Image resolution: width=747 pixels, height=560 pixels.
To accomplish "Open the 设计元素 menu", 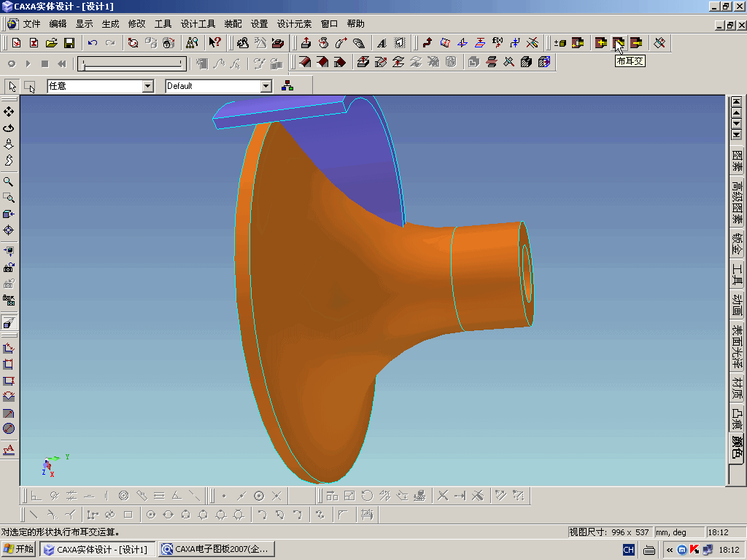I will 295,24.
